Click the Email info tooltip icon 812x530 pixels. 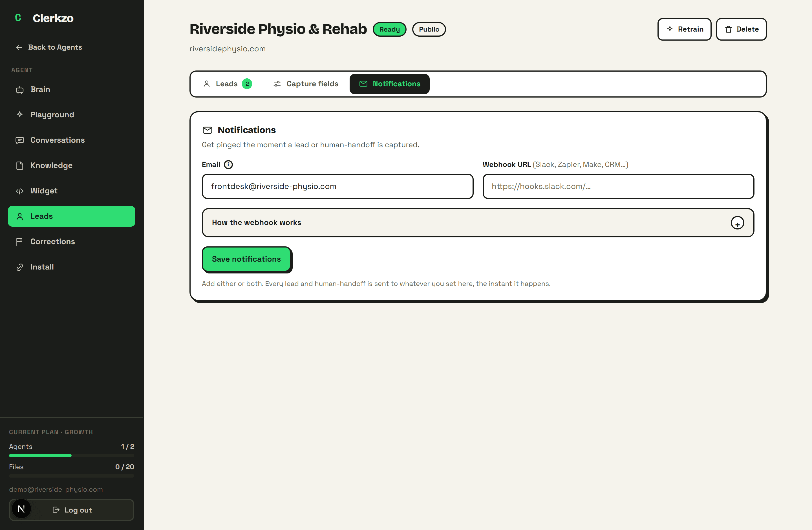coord(228,165)
